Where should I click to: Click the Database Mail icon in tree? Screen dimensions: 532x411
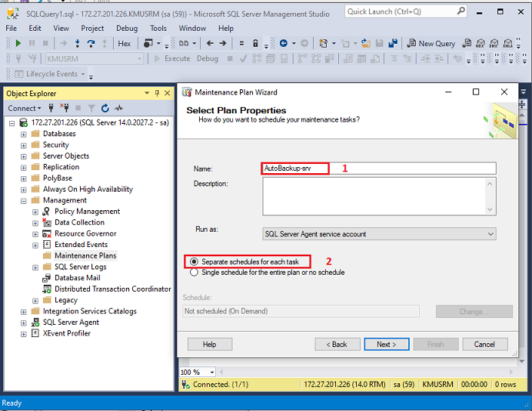click(47, 278)
